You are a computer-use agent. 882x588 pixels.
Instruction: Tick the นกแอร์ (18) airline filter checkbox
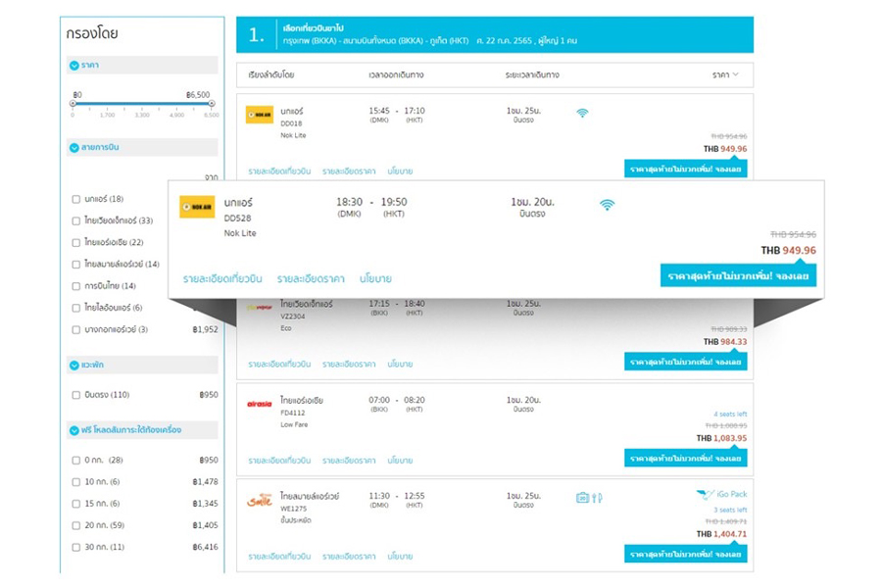(x=76, y=199)
